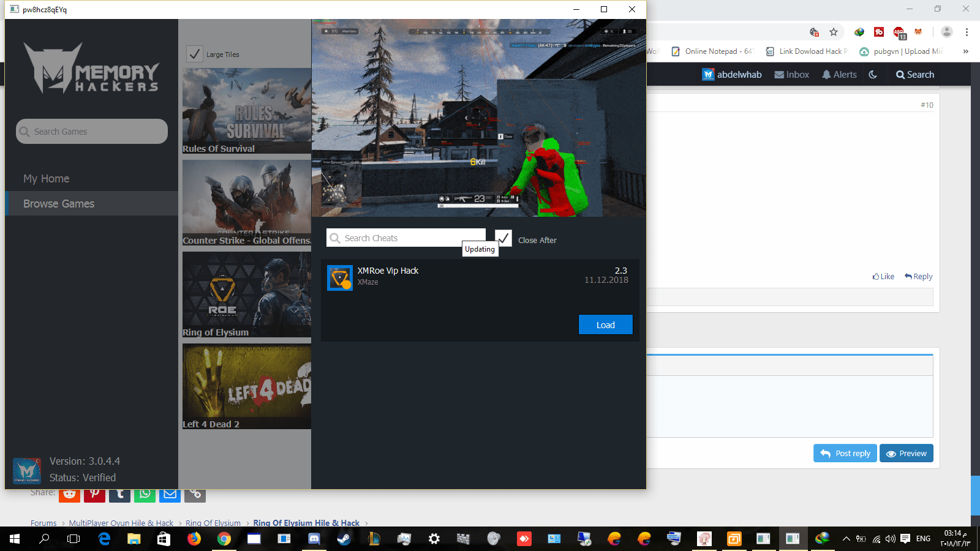Click the cheat release date 11.12.2018
980x551 pixels.
pyautogui.click(x=606, y=280)
